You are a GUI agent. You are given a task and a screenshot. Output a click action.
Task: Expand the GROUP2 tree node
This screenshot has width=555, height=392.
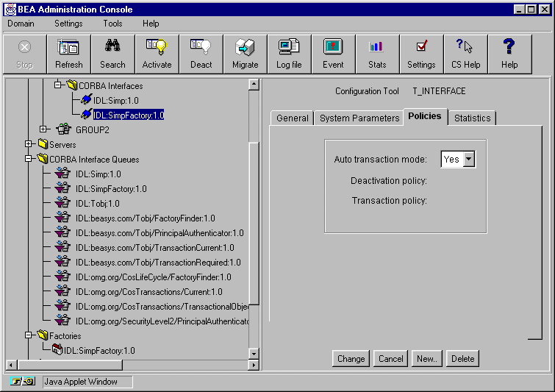click(43, 129)
